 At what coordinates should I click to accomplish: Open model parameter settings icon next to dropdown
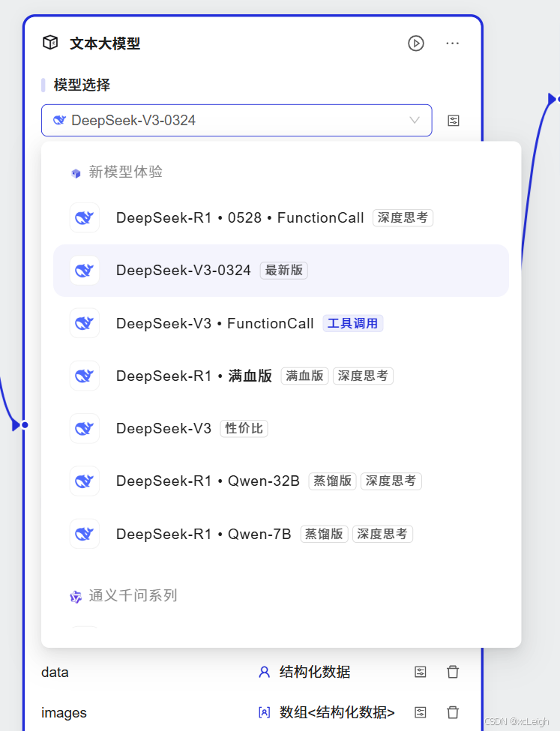(454, 121)
